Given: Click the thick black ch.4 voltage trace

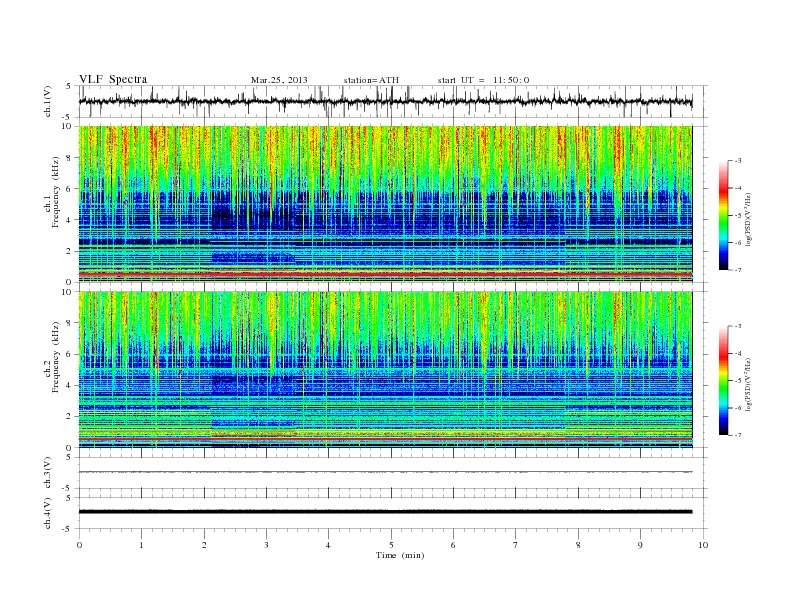Looking at the screenshot, I should 385,512.
